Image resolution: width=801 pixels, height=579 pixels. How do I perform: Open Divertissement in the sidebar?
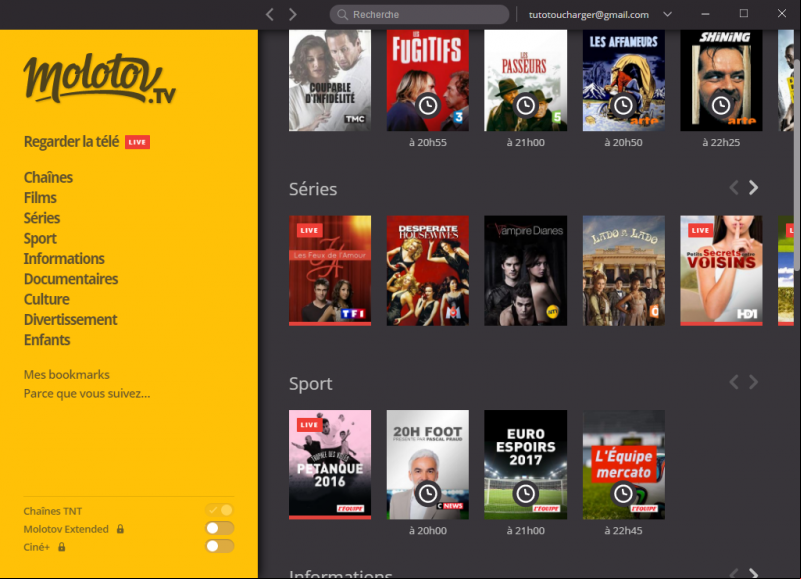70,320
